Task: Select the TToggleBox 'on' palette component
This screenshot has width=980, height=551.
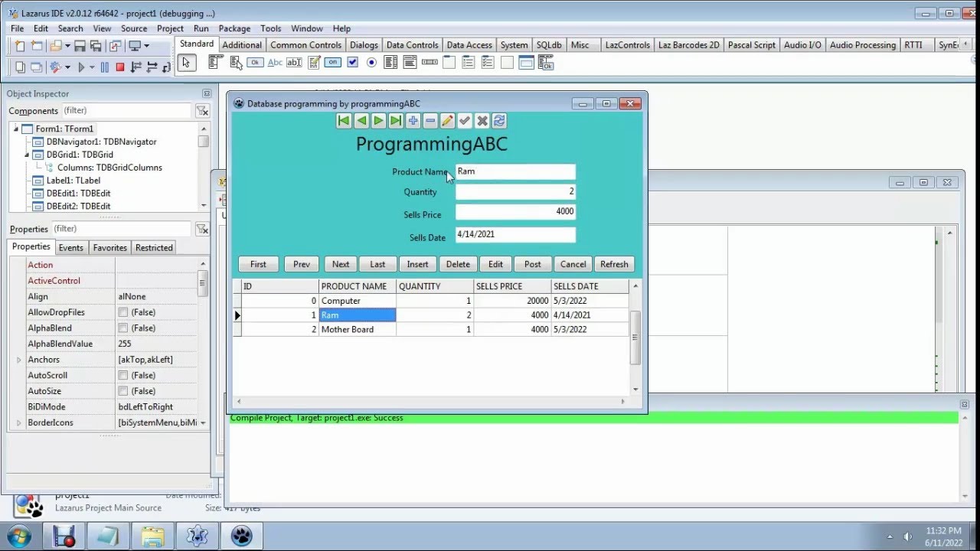Action: (x=332, y=63)
